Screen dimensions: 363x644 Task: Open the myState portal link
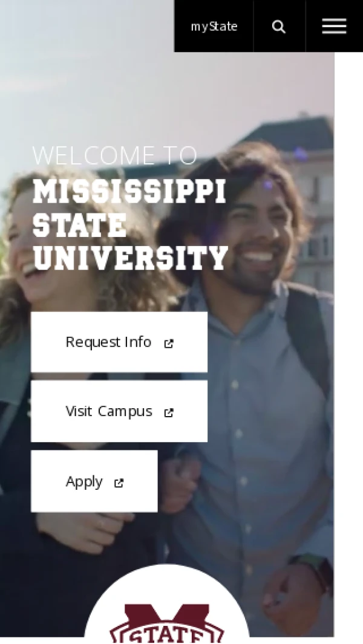[214, 26]
